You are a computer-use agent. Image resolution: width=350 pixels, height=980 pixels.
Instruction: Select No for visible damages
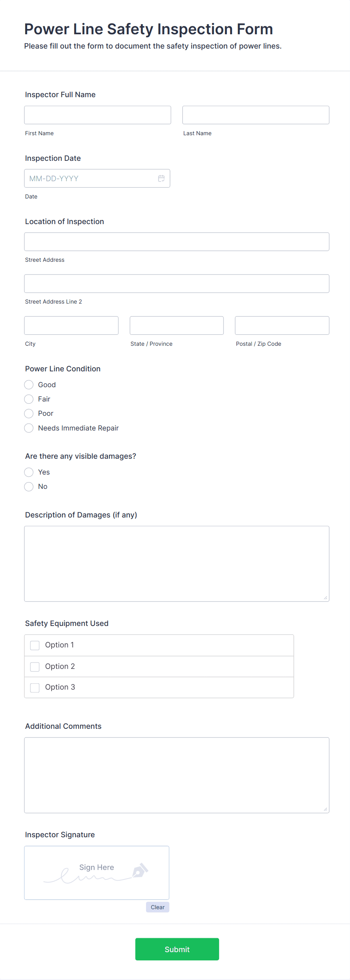[x=29, y=487]
